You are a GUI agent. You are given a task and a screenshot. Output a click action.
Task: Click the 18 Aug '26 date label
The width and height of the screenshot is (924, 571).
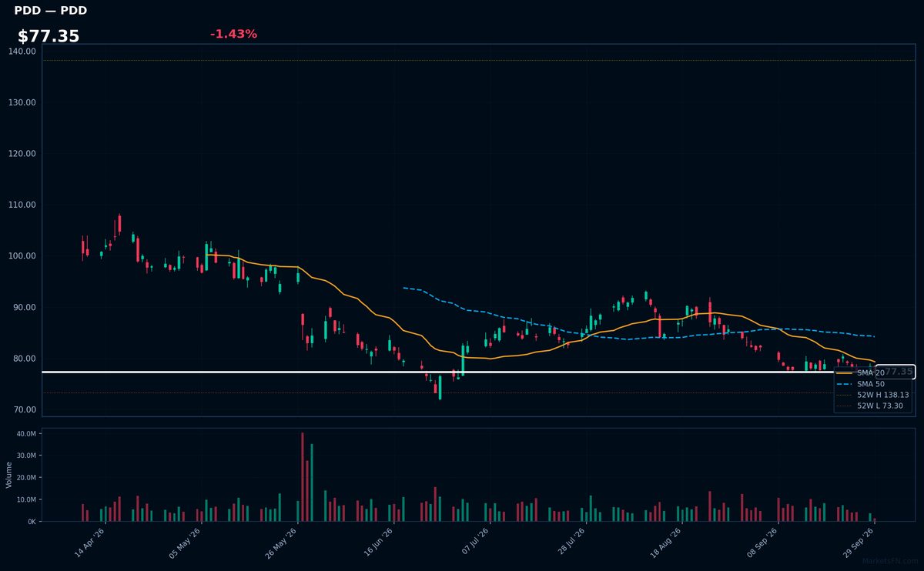(667, 543)
